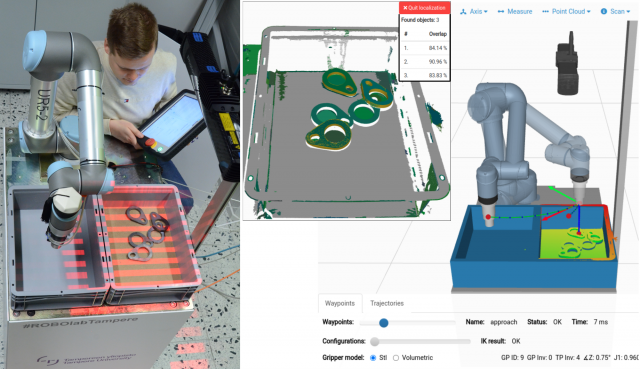Select the Volumetric gripper model option
Viewport: 640px width, 369px height.
click(396, 358)
